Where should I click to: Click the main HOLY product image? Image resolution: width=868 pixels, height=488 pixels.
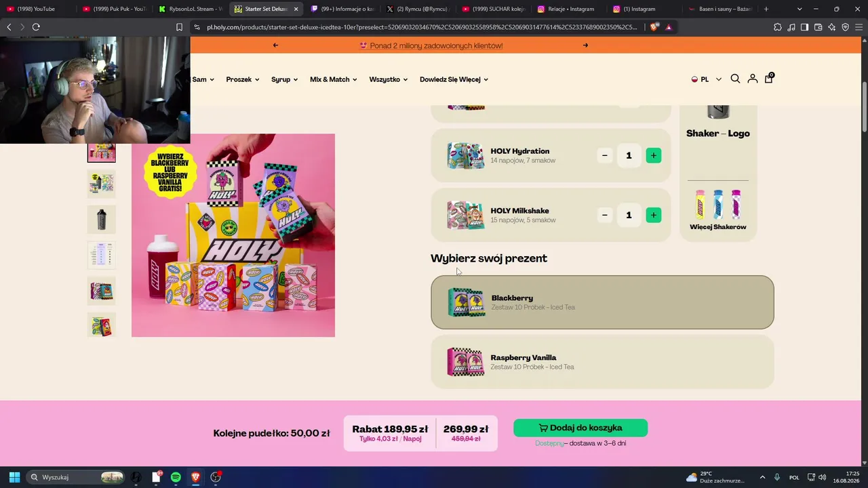tap(233, 235)
